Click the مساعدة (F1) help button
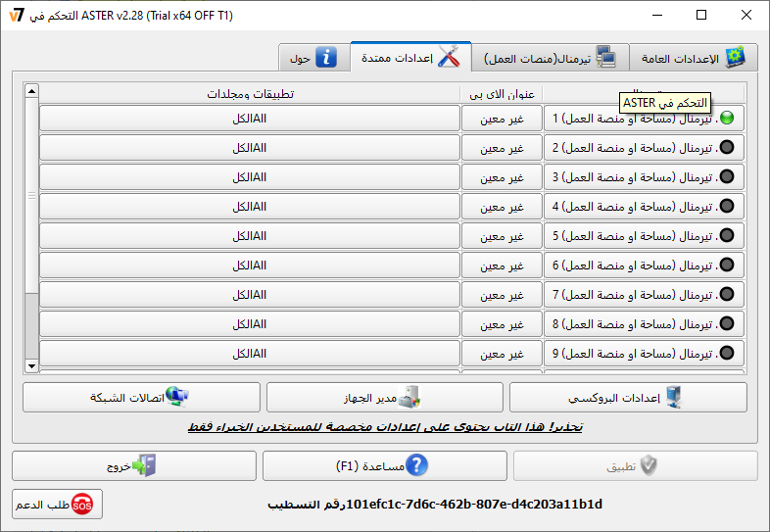The width and height of the screenshot is (770, 532). click(x=384, y=465)
